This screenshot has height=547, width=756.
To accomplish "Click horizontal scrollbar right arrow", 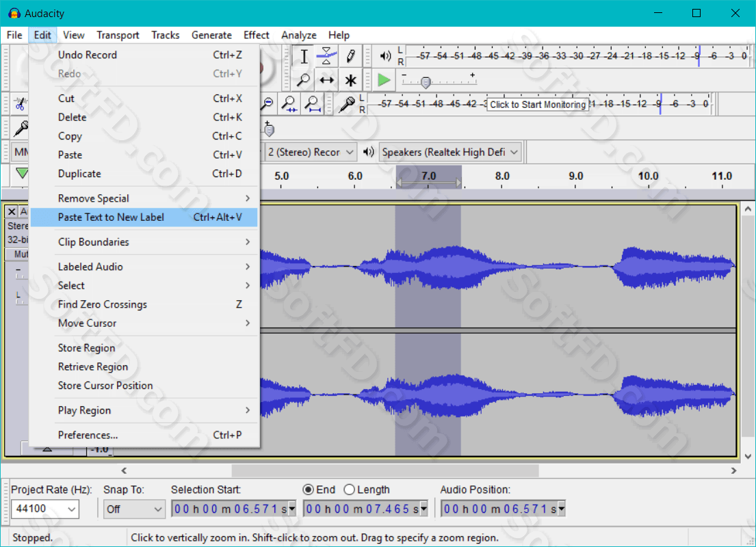I will [734, 470].
